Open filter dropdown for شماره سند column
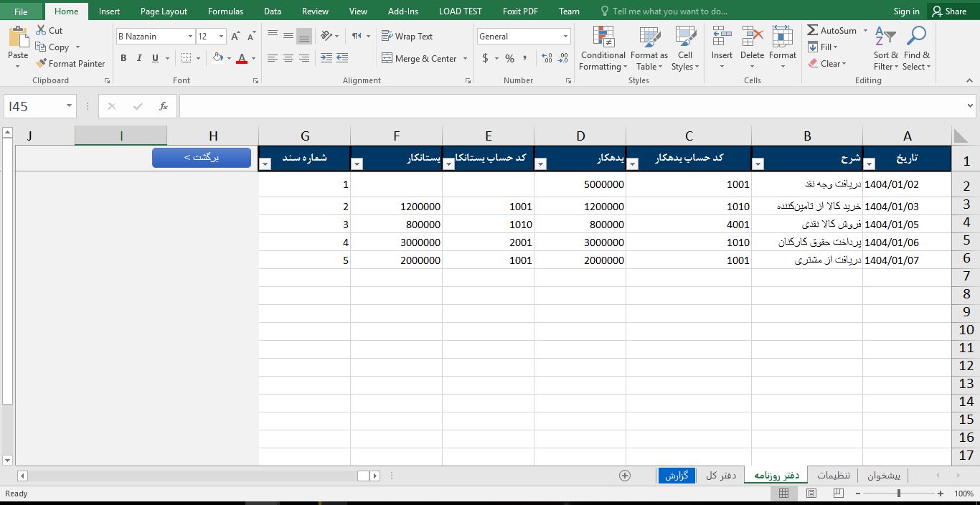 [265, 164]
